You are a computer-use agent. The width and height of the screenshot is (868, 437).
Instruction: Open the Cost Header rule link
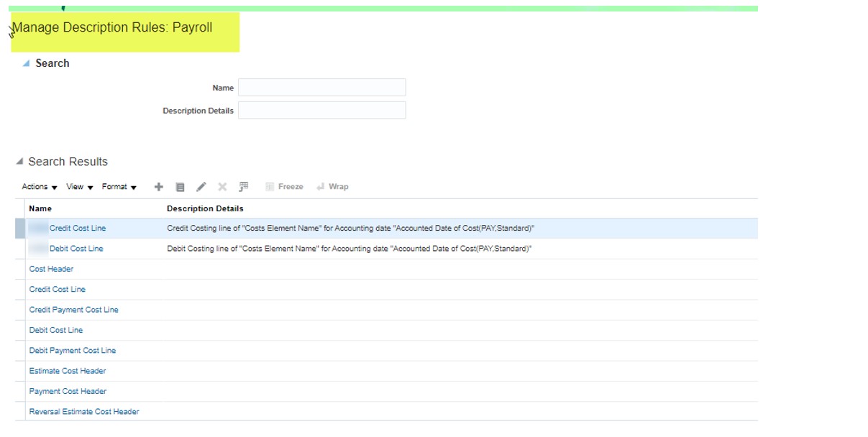(x=51, y=269)
